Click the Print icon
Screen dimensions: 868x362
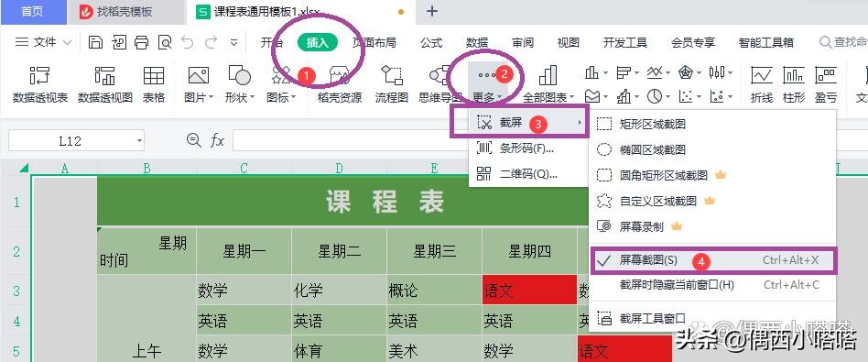click(x=142, y=42)
